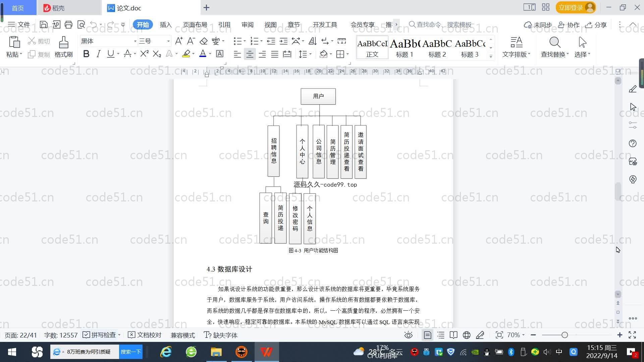Image resolution: width=644 pixels, height=362 pixels.
Task: Toggle Reading mode view
Action: click(453, 335)
